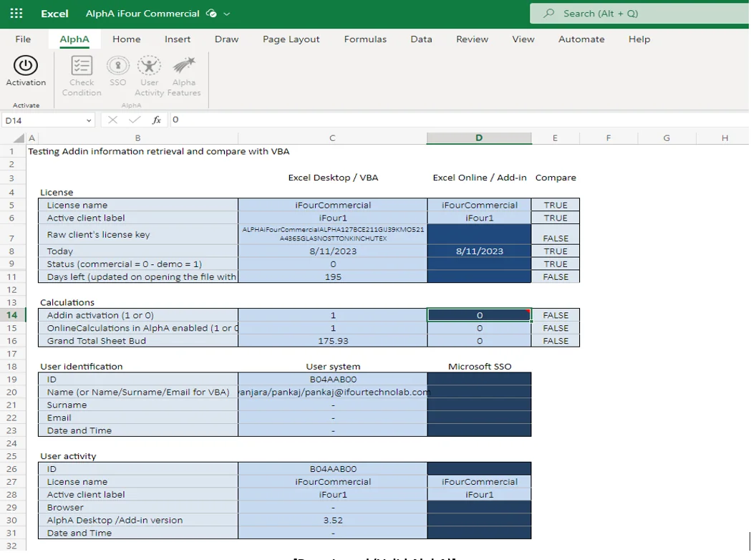This screenshot has width=751, height=560.
Task: Select column C header
Action: pos(332,138)
